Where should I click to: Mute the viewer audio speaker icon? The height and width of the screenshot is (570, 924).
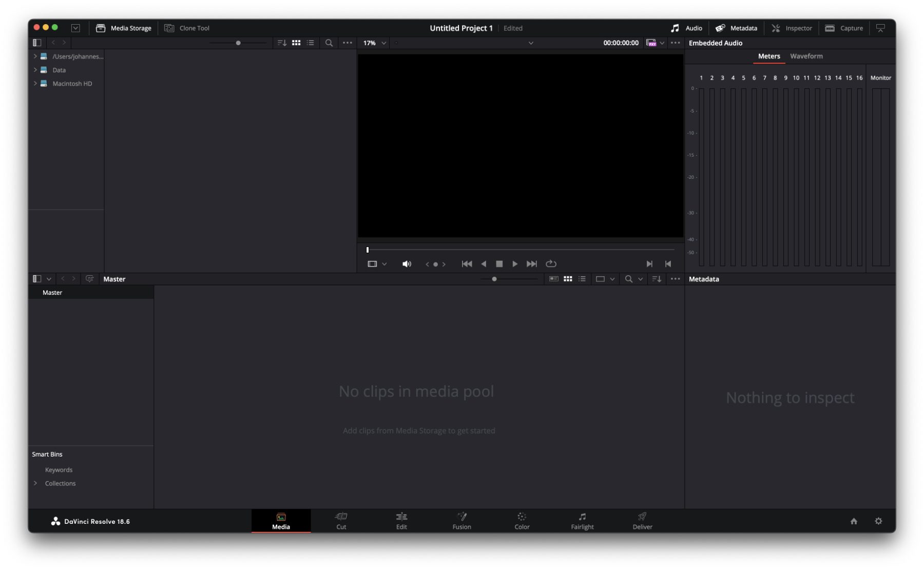[407, 264]
